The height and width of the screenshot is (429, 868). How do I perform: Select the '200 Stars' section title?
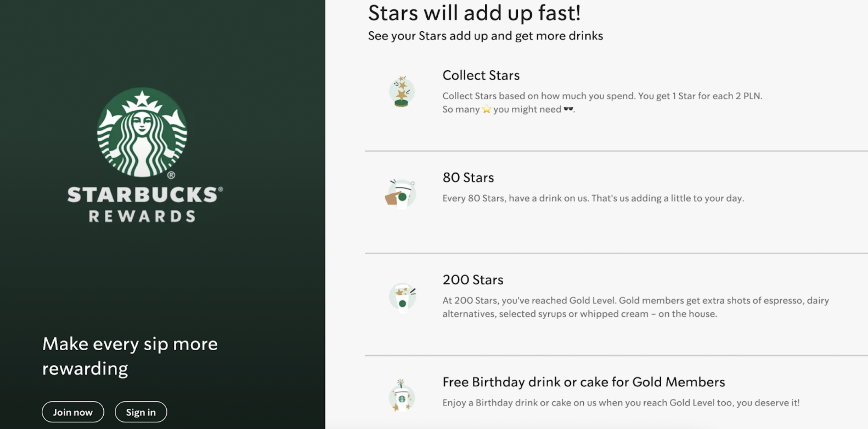coord(473,280)
